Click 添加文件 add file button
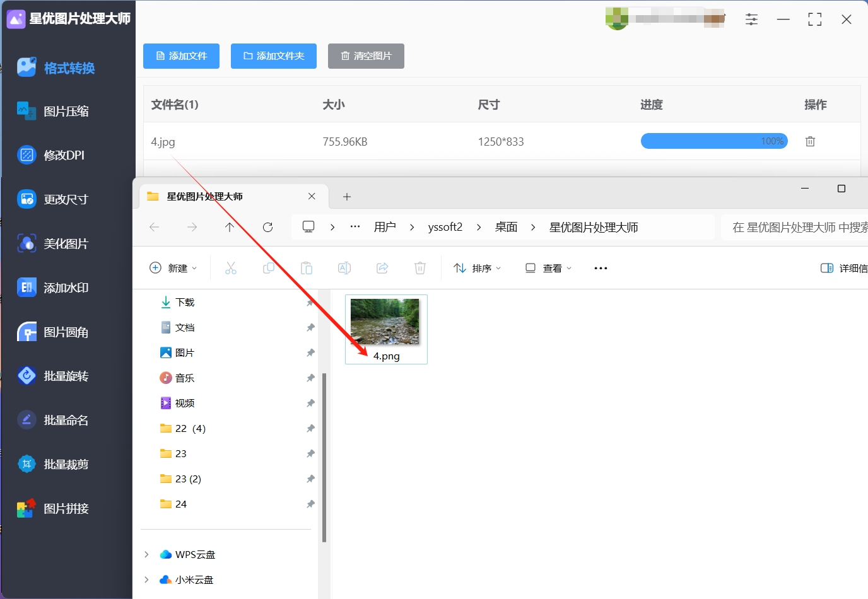 point(181,56)
